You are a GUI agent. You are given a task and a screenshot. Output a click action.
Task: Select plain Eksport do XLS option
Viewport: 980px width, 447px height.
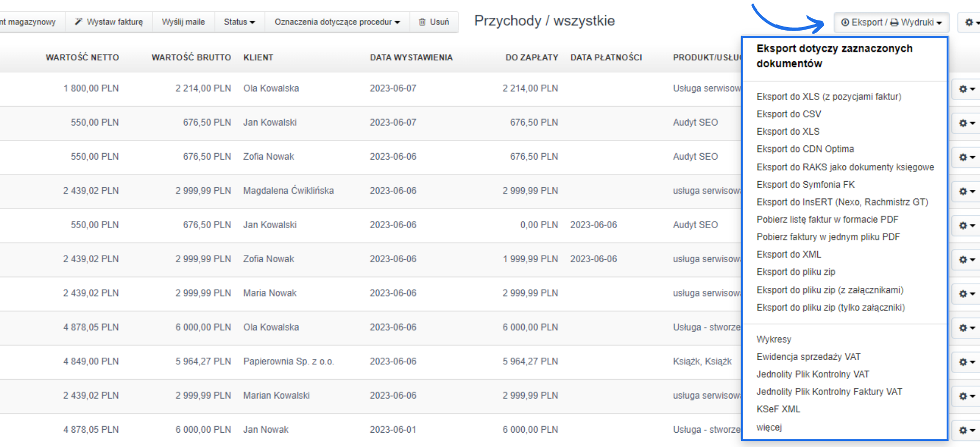788,131
